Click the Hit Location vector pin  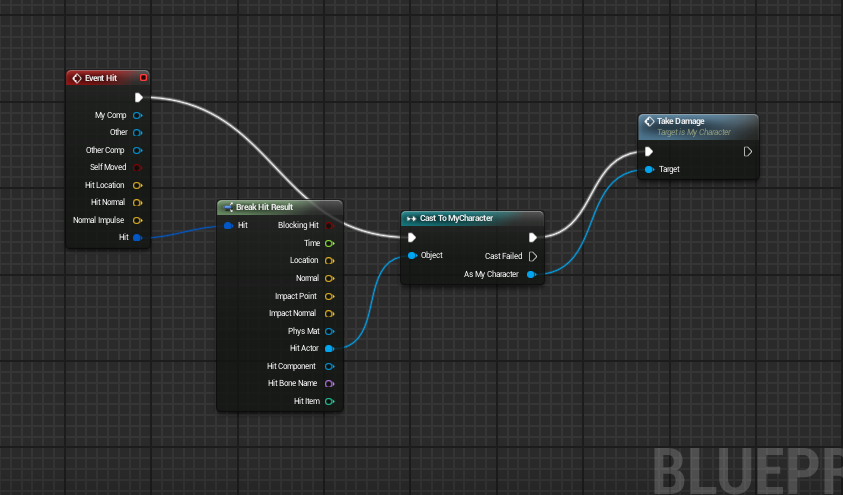click(x=138, y=185)
